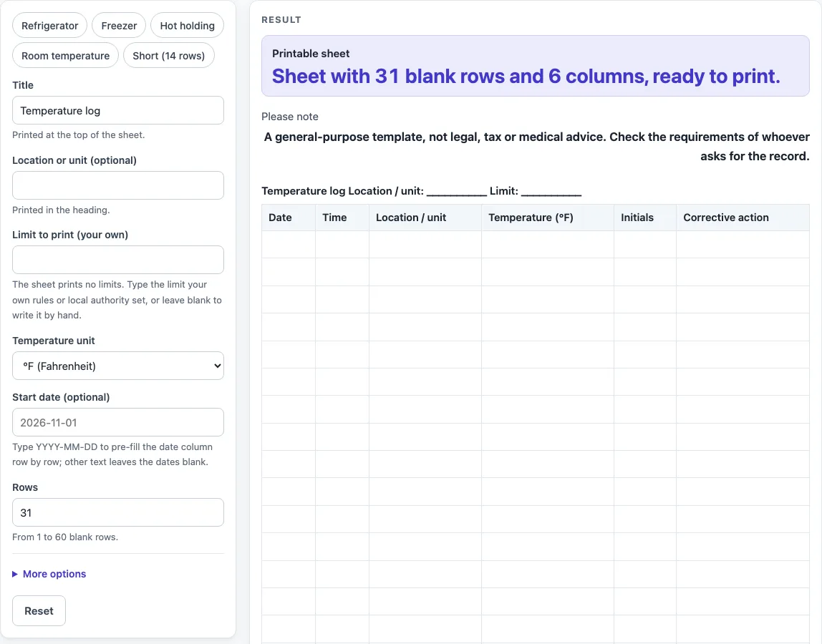Click the Limit to print field

click(118, 260)
